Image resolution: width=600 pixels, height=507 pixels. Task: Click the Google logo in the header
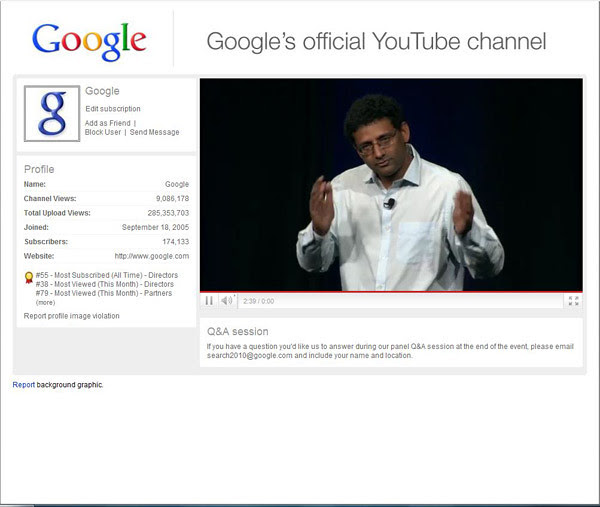pyautogui.click(x=89, y=41)
